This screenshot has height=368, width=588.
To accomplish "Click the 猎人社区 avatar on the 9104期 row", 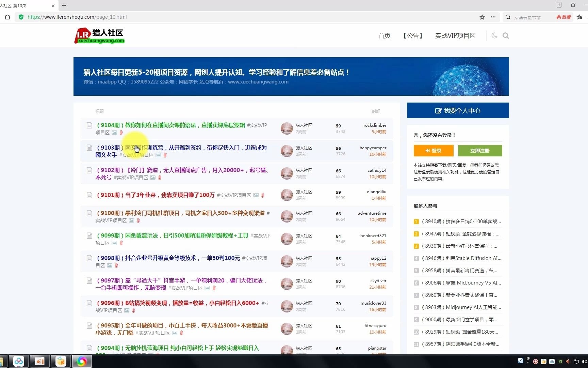I will (x=287, y=128).
